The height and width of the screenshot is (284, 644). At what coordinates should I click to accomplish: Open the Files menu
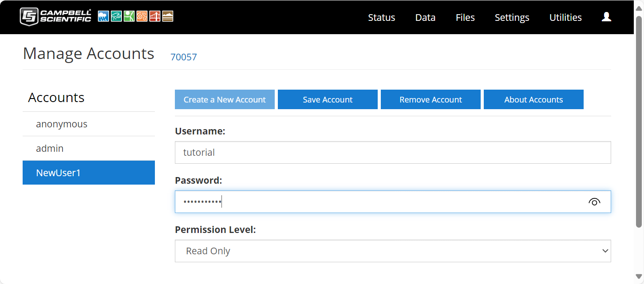click(x=465, y=18)
